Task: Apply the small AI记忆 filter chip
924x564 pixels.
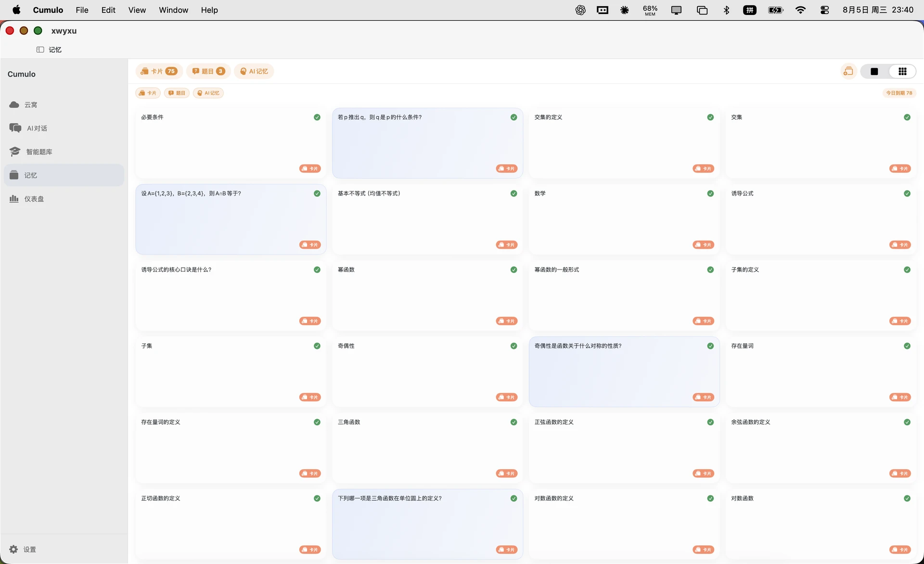Action: [208, 93]
